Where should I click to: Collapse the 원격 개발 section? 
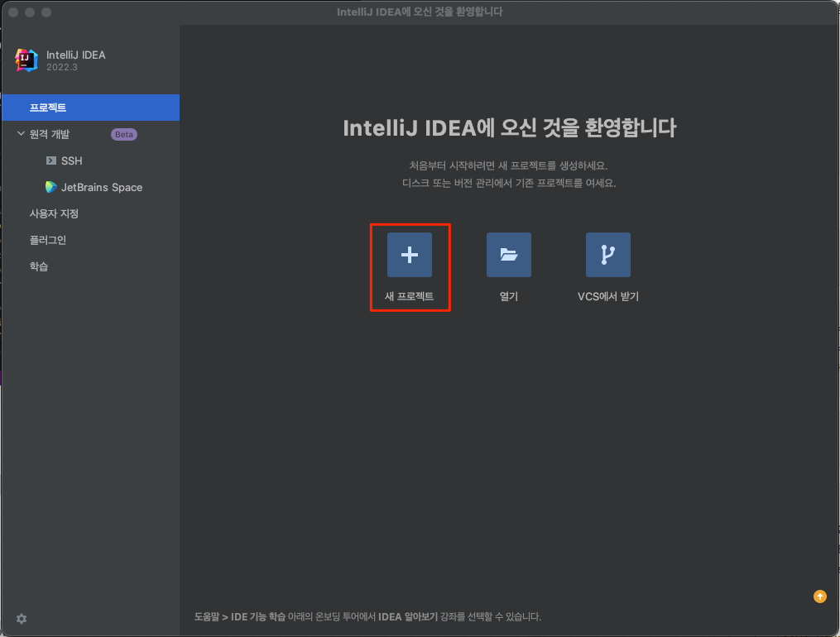click(x=21, y=134)
